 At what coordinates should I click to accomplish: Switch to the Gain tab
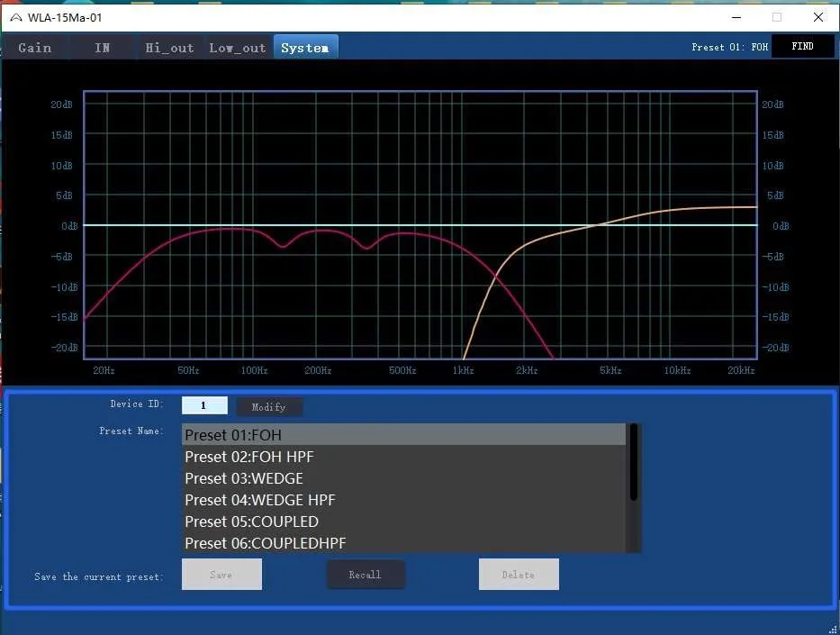(35, 48)
